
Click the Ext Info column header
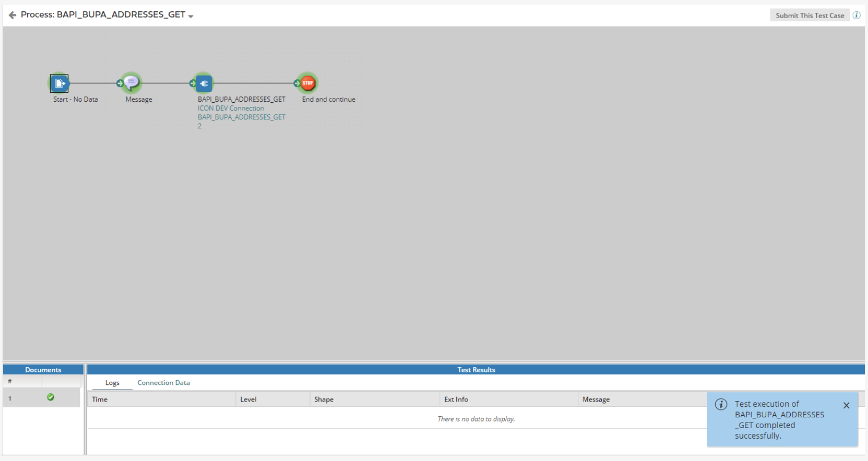tap(456, 399)
